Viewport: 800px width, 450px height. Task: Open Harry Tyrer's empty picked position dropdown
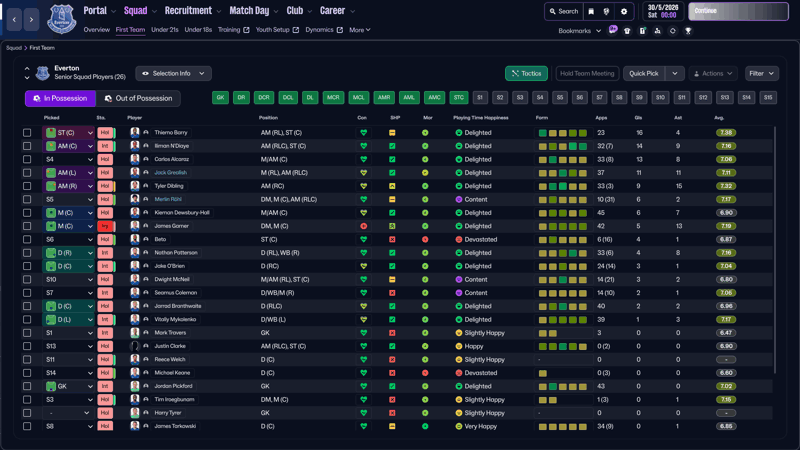point(69,413)
